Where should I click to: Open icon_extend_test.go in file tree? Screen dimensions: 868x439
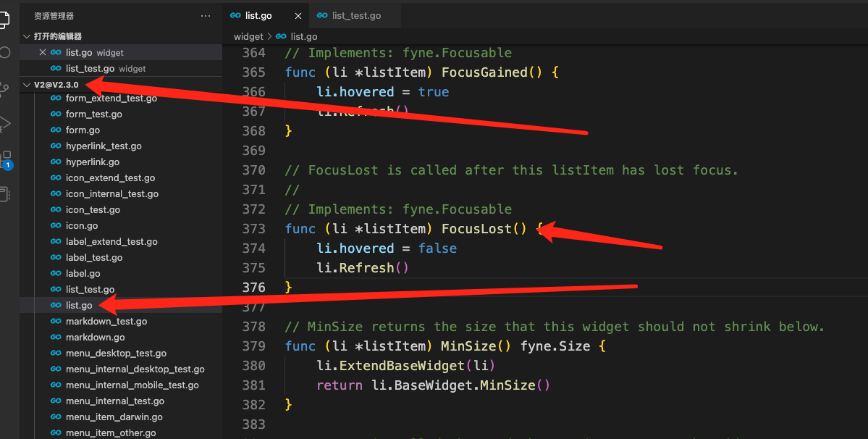point(110,178)
